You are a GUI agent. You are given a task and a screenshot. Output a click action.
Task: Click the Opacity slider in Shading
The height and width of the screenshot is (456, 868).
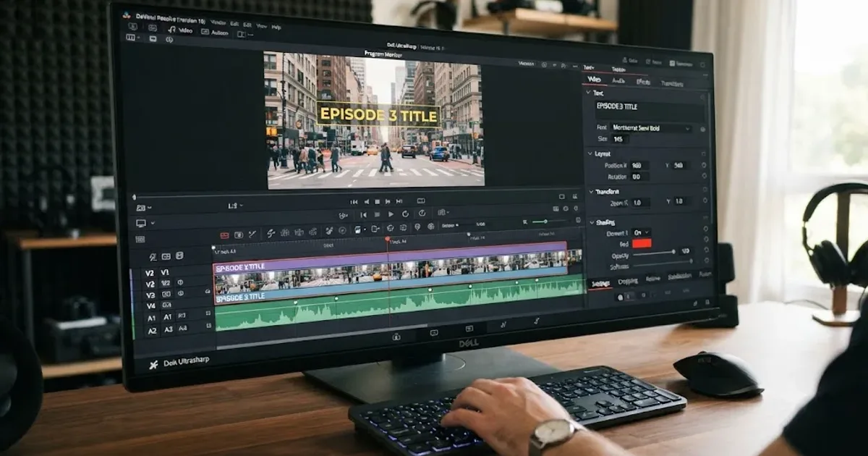[654, 253]
